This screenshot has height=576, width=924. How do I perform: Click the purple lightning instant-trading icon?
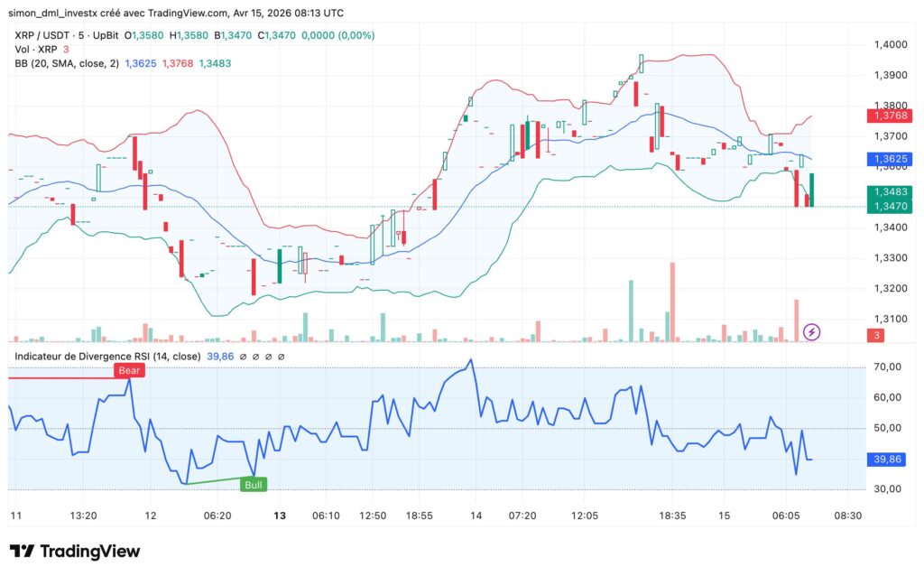click(x=811, y=331)
